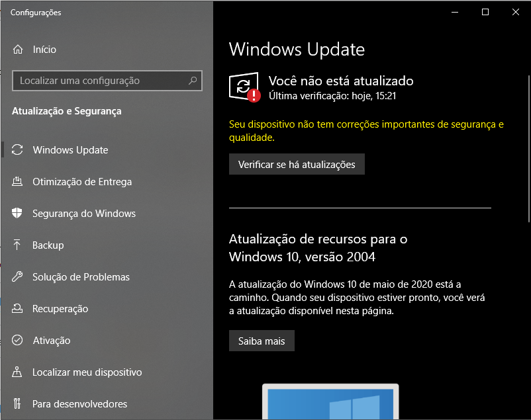Maximize the Configurações window

tap(485, 12)
